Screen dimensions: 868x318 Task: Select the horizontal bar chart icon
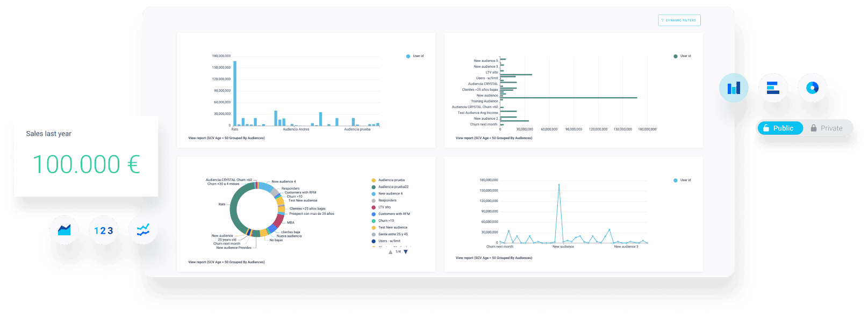773,88
